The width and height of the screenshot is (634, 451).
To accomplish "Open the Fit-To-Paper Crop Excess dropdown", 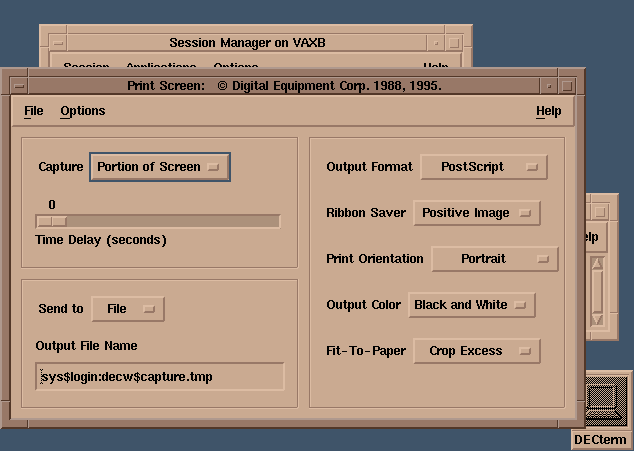I will click(x=476, y=351).
